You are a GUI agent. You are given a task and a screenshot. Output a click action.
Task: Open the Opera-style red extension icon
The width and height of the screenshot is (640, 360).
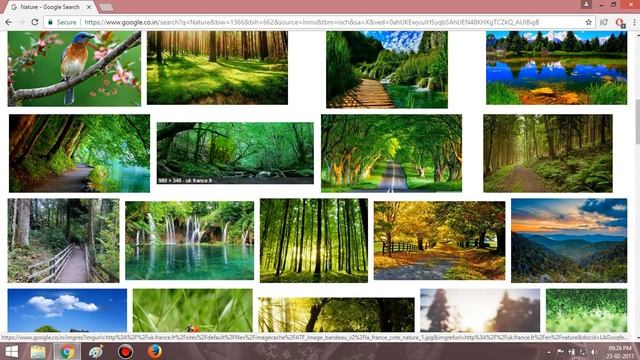[620, 22]
